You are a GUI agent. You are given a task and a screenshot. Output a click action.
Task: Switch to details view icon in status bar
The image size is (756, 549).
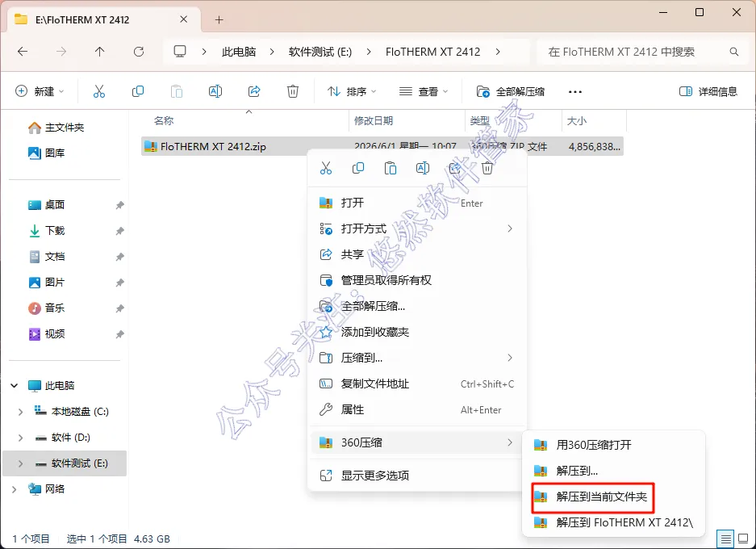[x=725, y=538]
